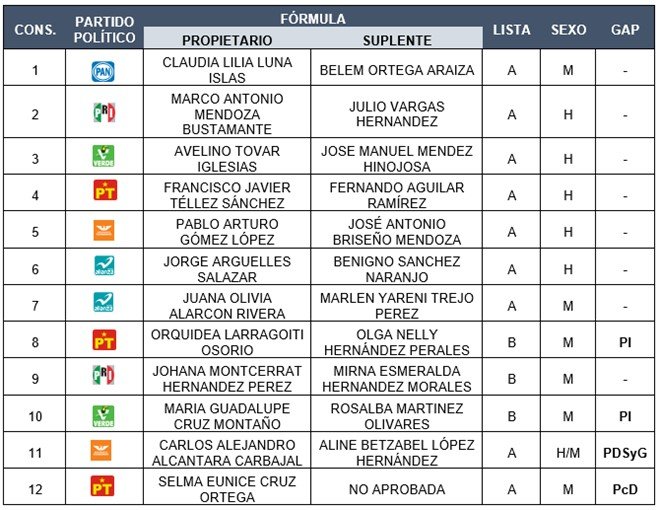Screen dimensions: 661x510
Task: Click the PcD value in row 12
Action: pyautogui.click(x=625, y=489)
